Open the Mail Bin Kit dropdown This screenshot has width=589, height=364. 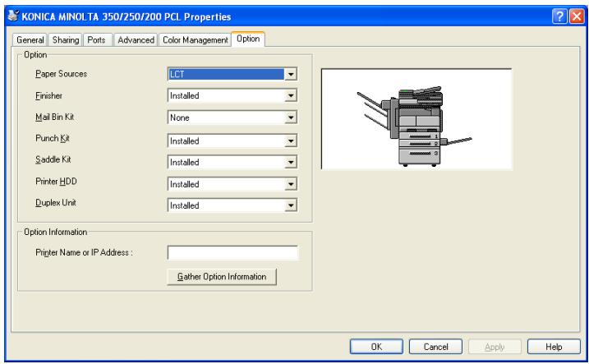[232, 117]
